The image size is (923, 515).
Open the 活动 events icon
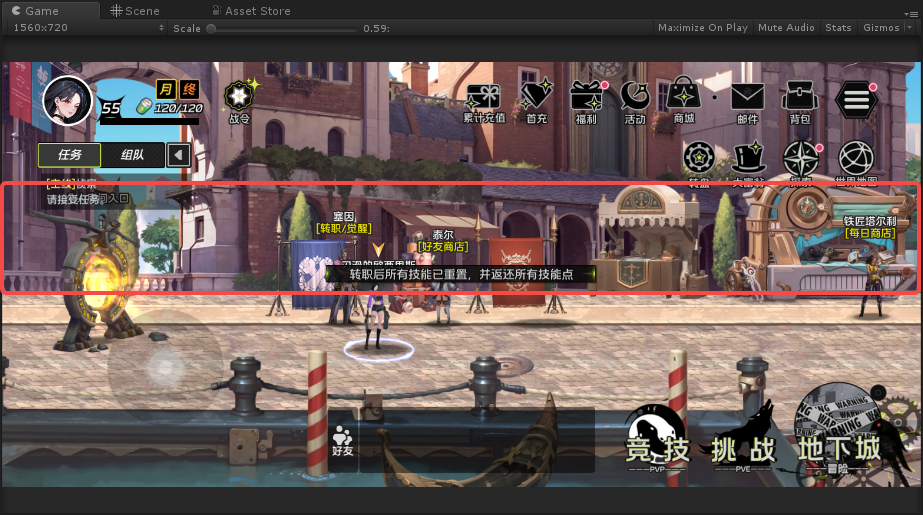point(635,103)
